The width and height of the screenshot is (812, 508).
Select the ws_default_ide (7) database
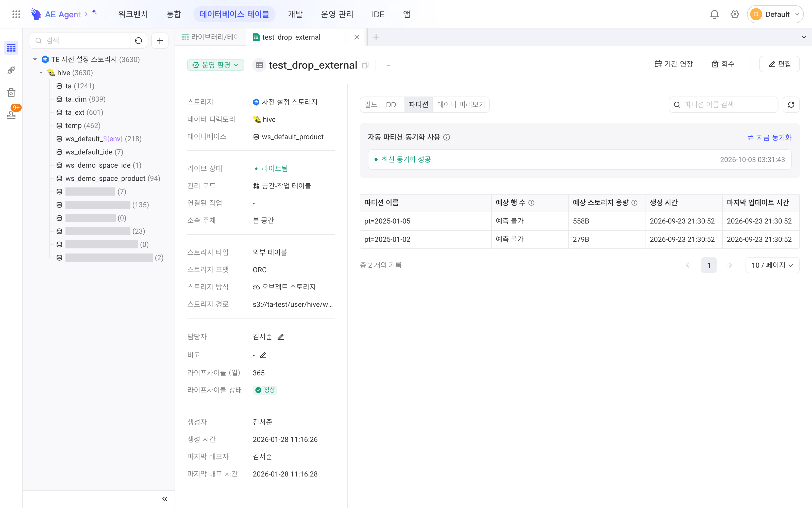click(90, 152)
